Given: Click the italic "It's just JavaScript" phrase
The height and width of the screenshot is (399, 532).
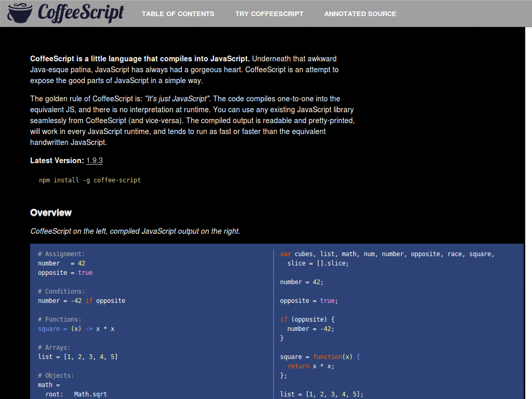Looking at the screenshot, I should pyautogui.click(x=178, y=99).
